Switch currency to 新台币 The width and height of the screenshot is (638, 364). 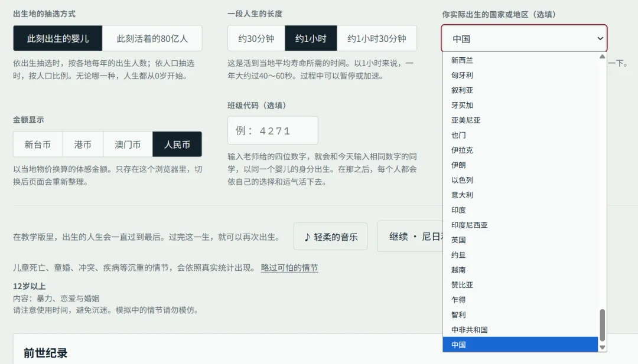38,144
